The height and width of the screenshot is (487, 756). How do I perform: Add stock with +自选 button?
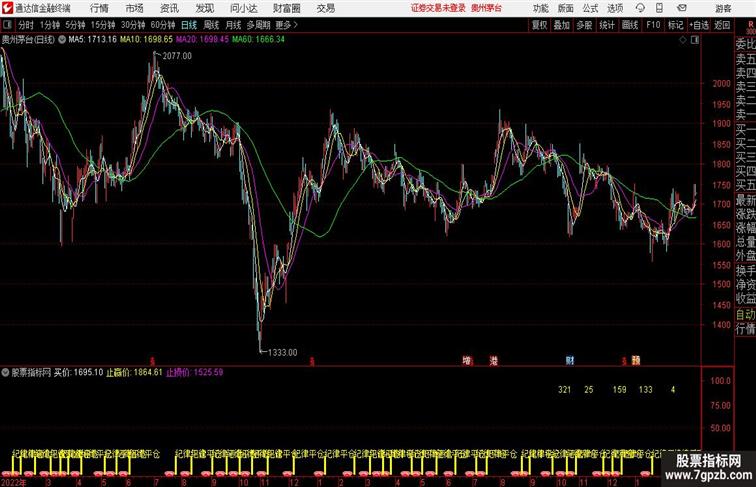699,25
